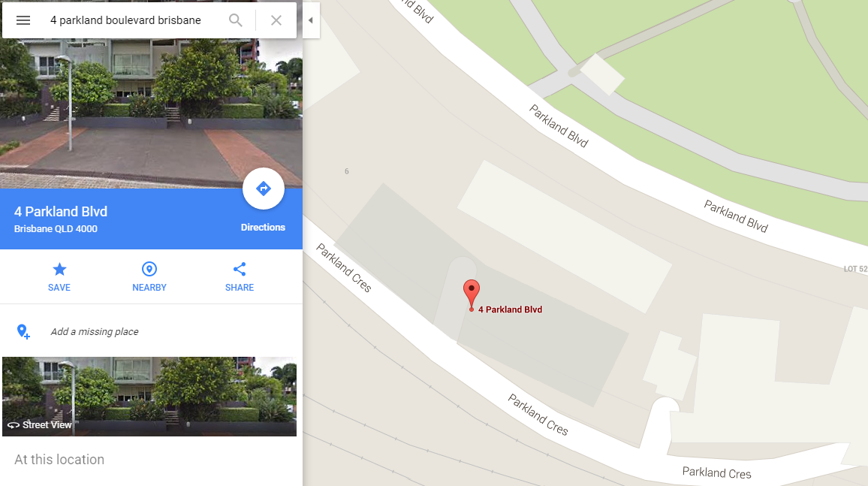Share this location icon
868x486 pixels.
point(239,269)
